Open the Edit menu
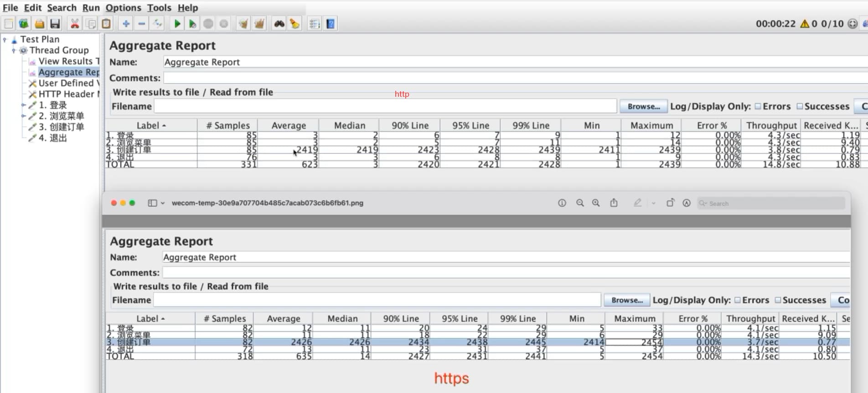Image resolution: width=868 pixels, height=393 pixels. coord(33,8)
